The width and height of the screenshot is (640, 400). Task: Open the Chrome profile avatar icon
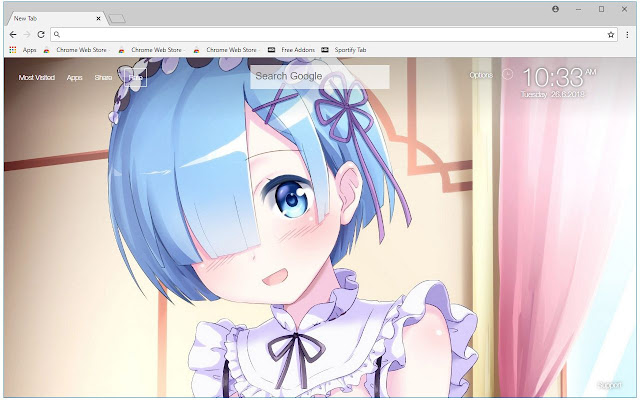click(x=556, y=9)
